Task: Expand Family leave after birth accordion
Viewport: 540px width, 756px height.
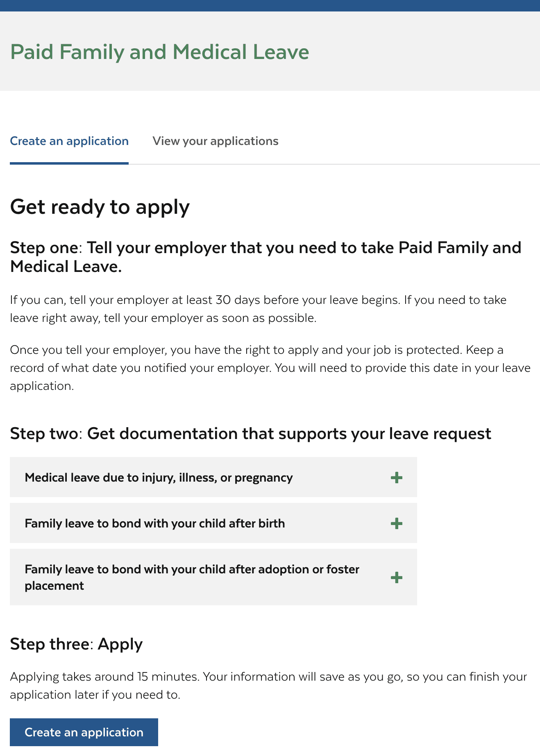Action: tap(155, 523)
